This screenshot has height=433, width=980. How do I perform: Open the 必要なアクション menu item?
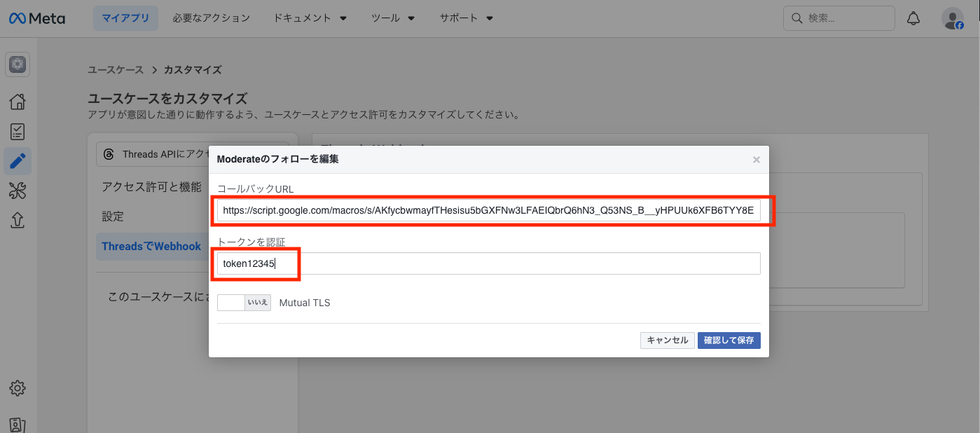[x=211, y=18]
